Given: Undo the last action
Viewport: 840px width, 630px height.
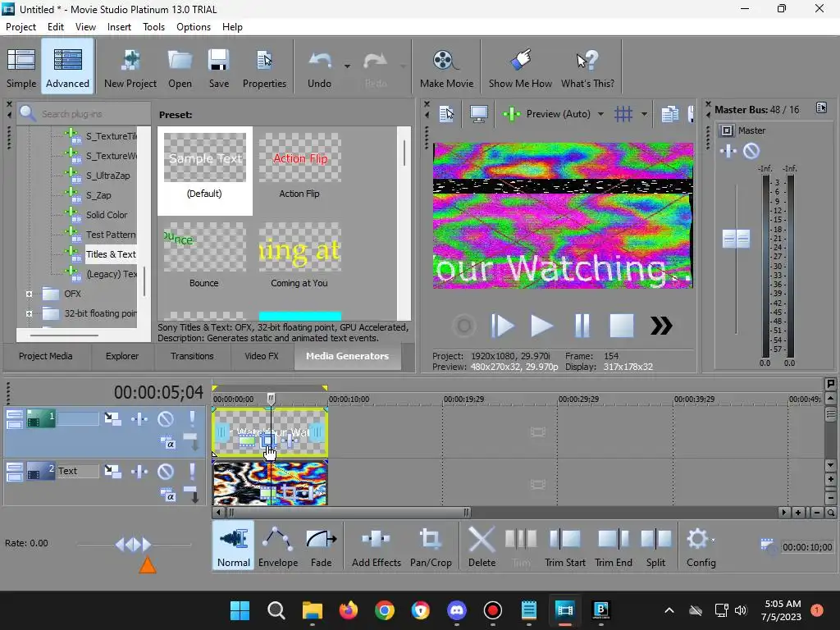Looking at the screenshot, I should [x=319, y=67].
